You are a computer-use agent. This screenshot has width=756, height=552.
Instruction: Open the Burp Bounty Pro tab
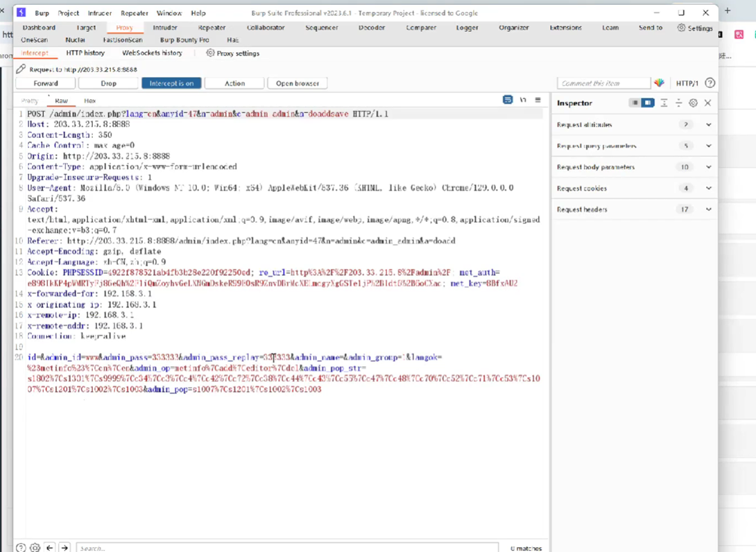coord(184,40)
